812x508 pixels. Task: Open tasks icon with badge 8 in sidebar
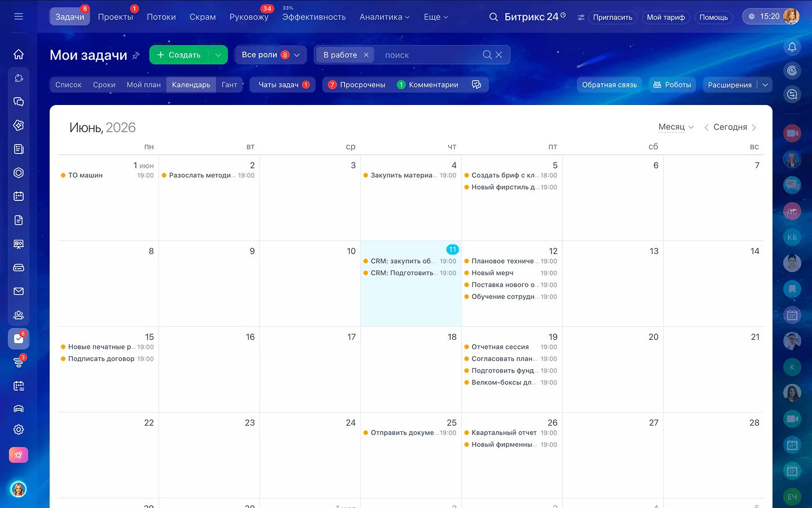coord(19,339)
